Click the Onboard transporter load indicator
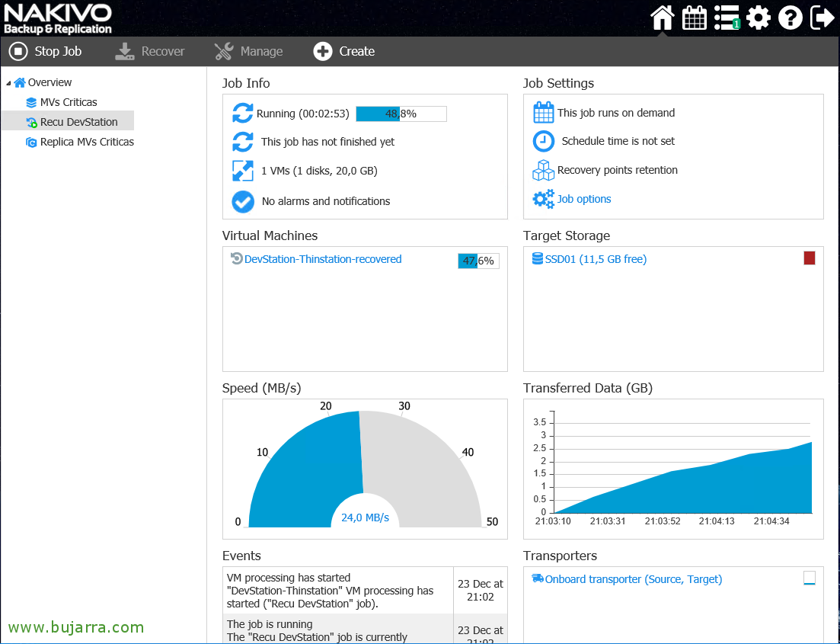This screenshot has height=644, width=840. click(810, 578)
